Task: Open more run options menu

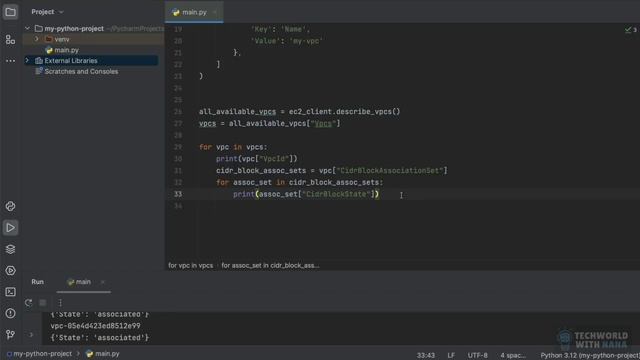Action: [60, 303]
